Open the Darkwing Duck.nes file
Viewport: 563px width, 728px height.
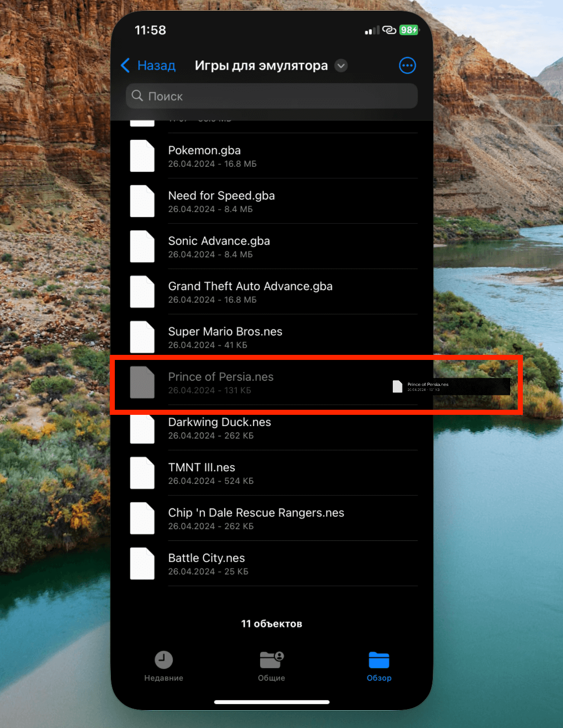220,428
